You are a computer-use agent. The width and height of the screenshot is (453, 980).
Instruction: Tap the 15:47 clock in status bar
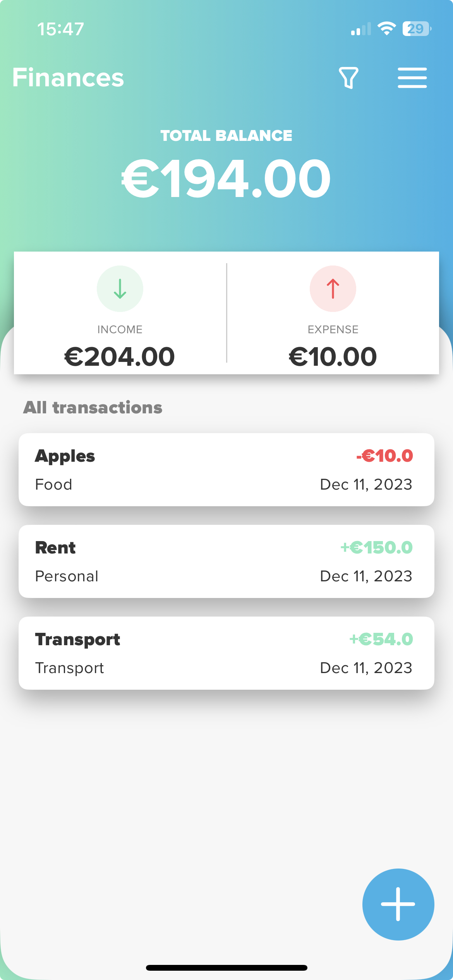point(61,29)
